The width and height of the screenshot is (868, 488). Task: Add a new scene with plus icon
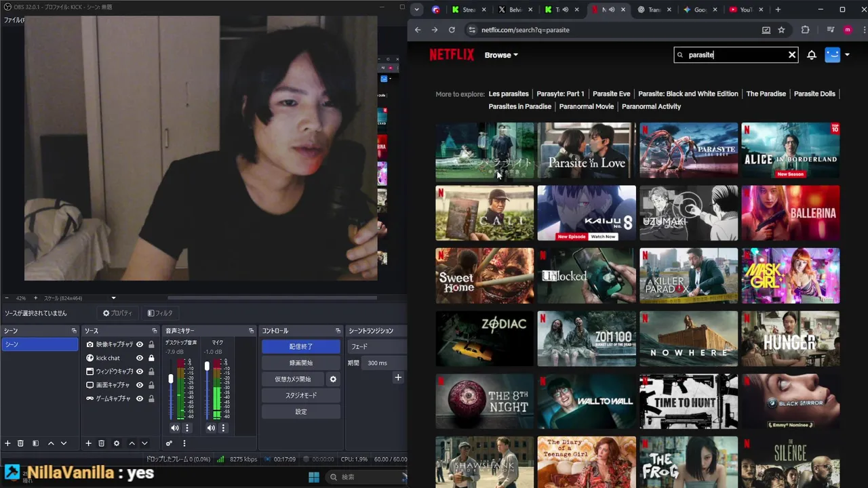point(7,443)
